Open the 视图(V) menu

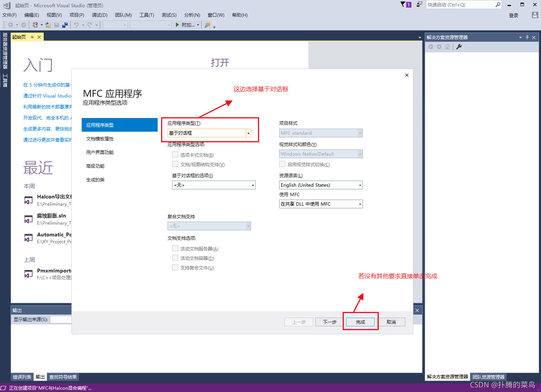click(54, 15)
